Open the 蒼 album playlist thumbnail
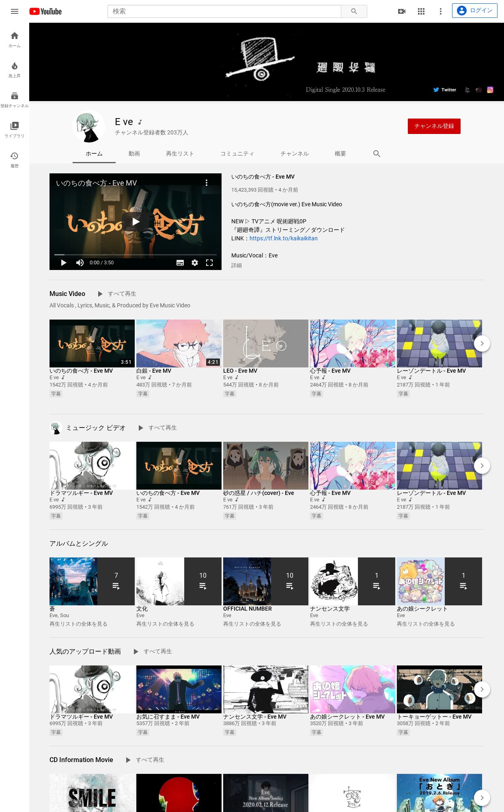 point(92,581)
